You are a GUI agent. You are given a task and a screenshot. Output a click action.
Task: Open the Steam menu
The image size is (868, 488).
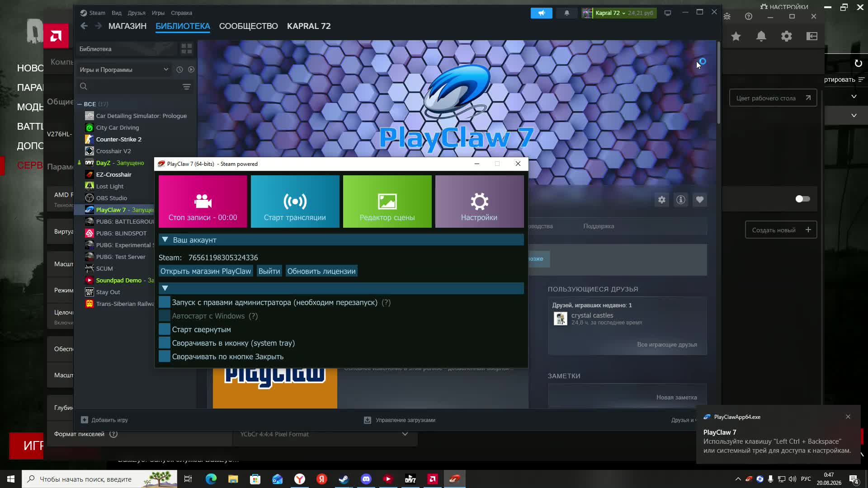[x=97, y=13]
